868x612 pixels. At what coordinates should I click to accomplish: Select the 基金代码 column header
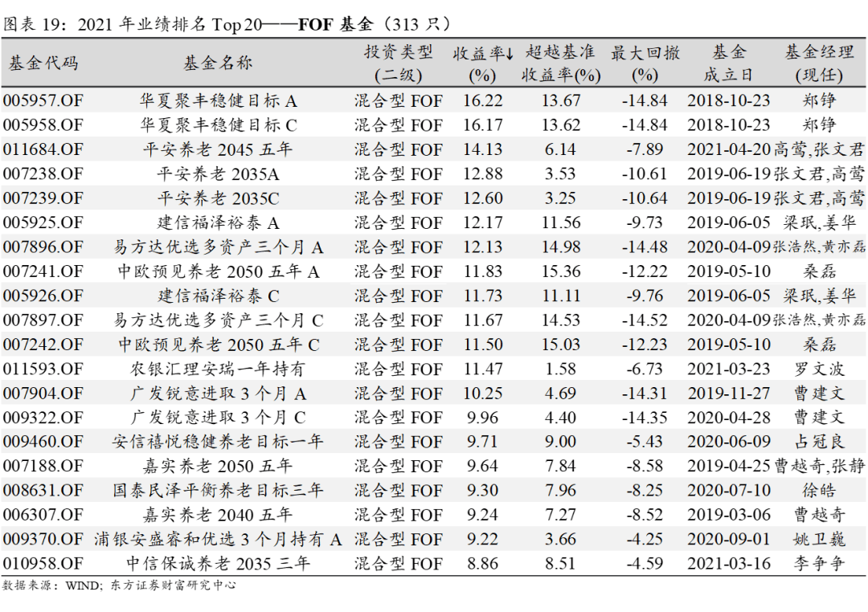pos(43,63)
